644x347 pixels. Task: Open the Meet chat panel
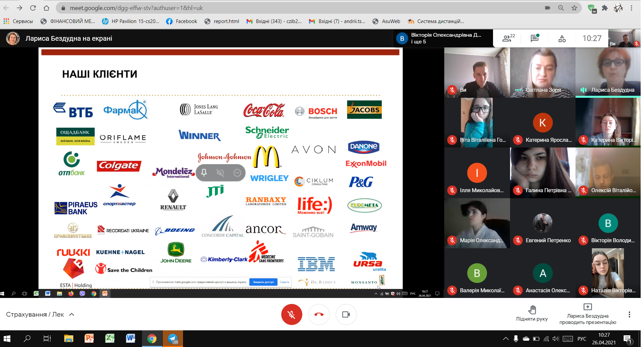click(x=535, y=38)
